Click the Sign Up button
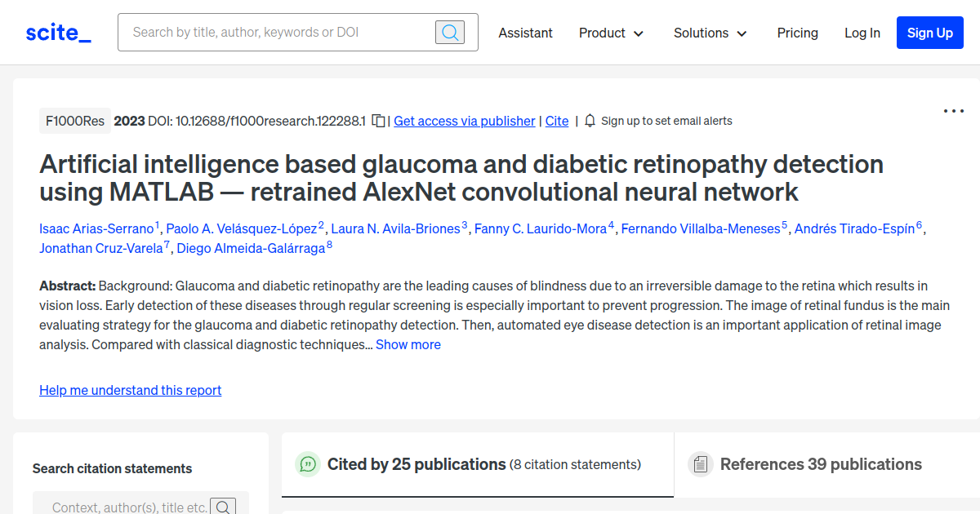 tap(929, 33)
